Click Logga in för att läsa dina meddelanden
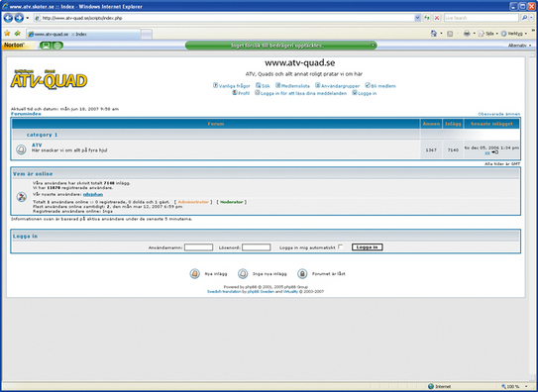This screenshot has height=392, width=538. pos(300,93)
